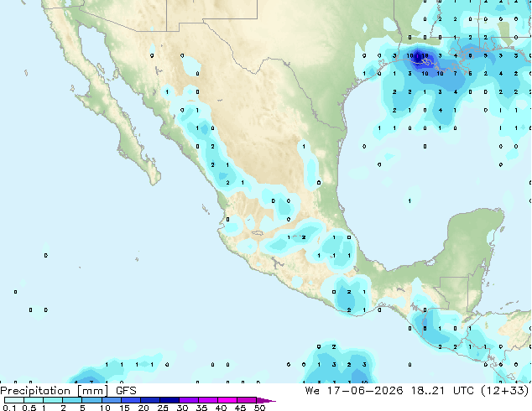This screenshot has width=532, height=411.
Task: Click the '15' legend scale label
Action: 124,408
